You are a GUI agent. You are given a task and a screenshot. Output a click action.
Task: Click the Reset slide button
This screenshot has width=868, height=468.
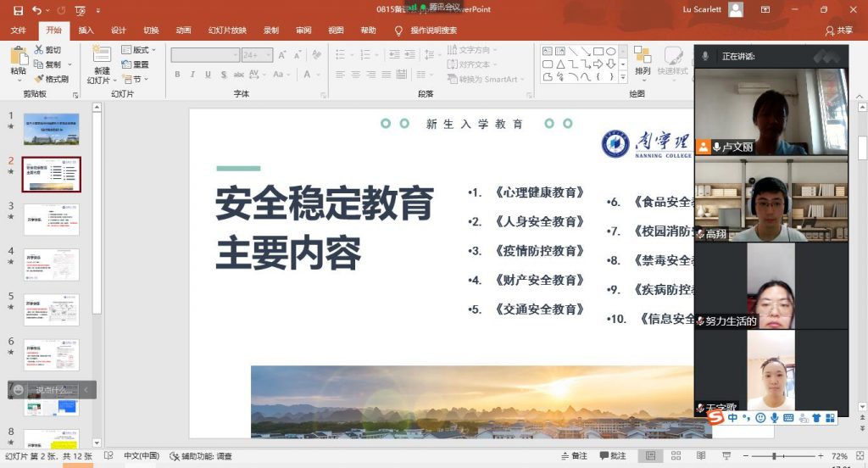[136, 64]
